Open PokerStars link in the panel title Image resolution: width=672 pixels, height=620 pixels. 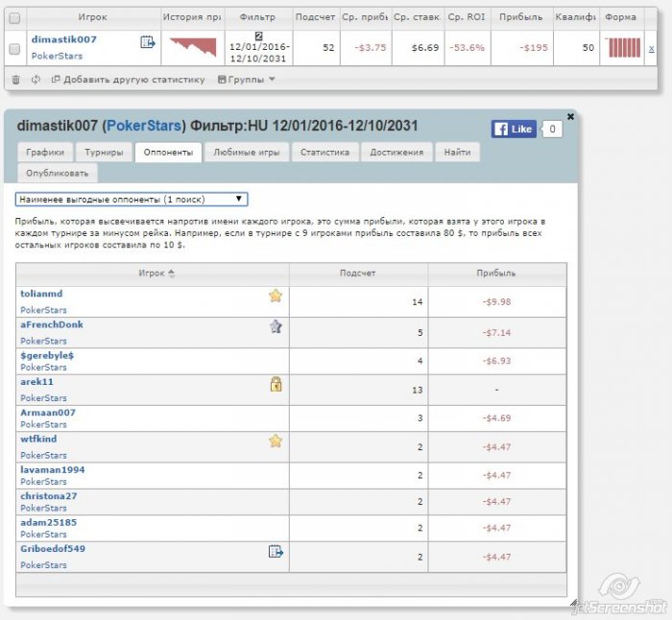[x=144, y=126]
